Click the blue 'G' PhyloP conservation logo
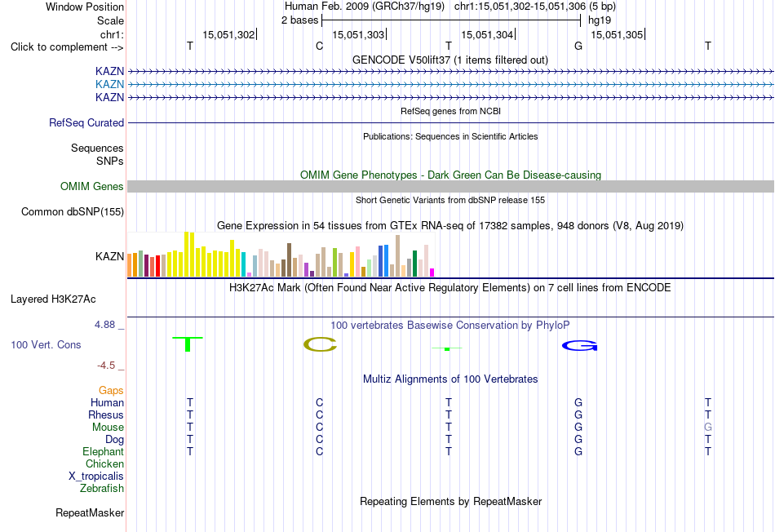 [580, 346]
